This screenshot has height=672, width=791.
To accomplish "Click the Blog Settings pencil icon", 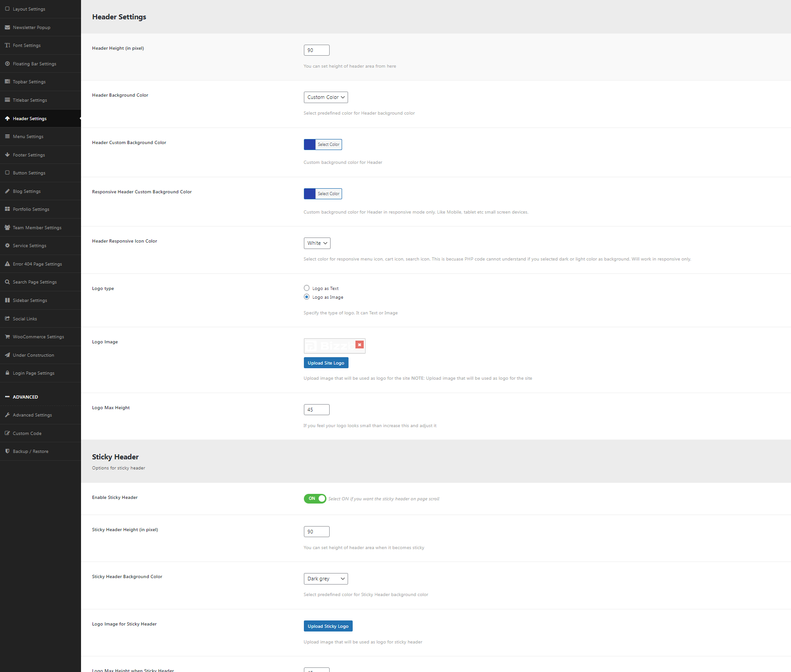I will point(7,191).
